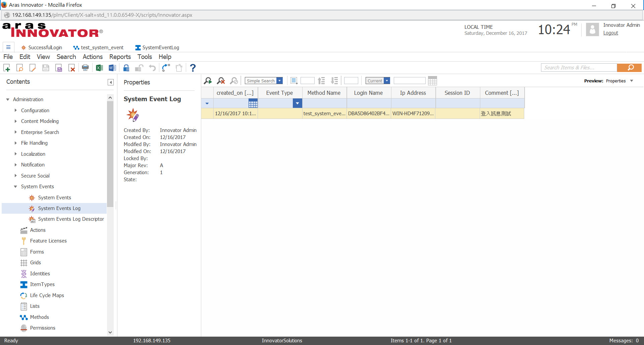The image size is (644, 345).
Task: Collapse the Administration tree node
Action: pos(8,99)
